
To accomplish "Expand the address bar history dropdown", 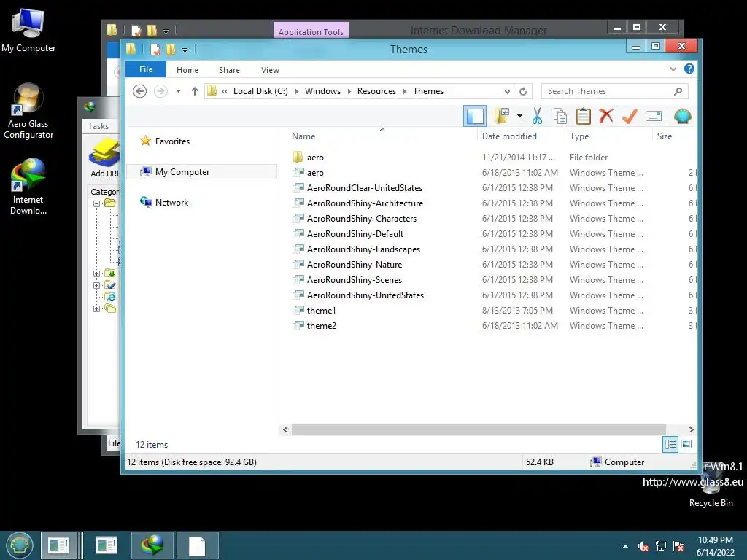I will [507, 91].
